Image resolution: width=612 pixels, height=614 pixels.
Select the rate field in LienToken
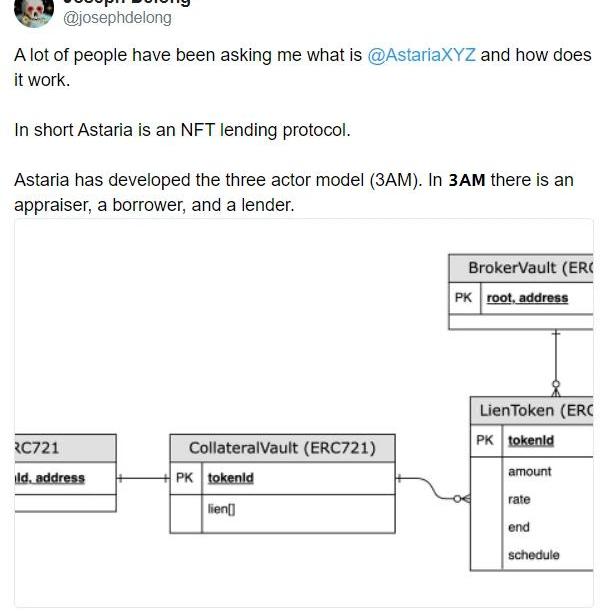point(519,500)
